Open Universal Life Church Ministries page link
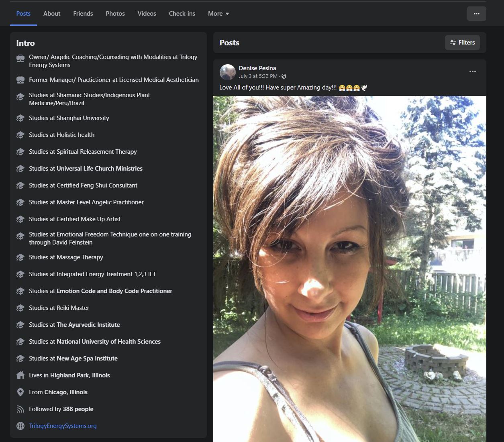Viewport: 504px width, 442px height. (100, 169)
